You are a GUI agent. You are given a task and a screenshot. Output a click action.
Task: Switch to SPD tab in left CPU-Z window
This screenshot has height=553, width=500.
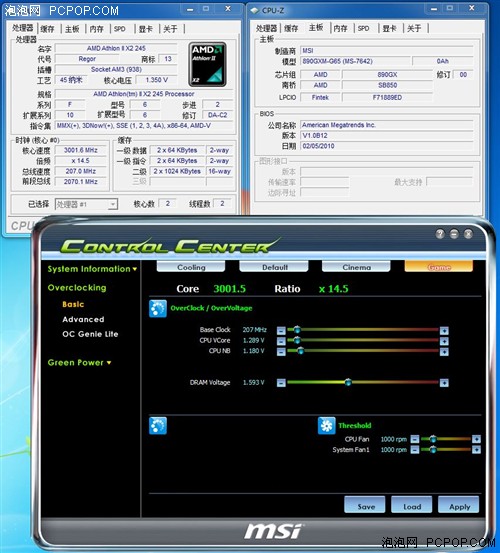click(x=120, y=29)
